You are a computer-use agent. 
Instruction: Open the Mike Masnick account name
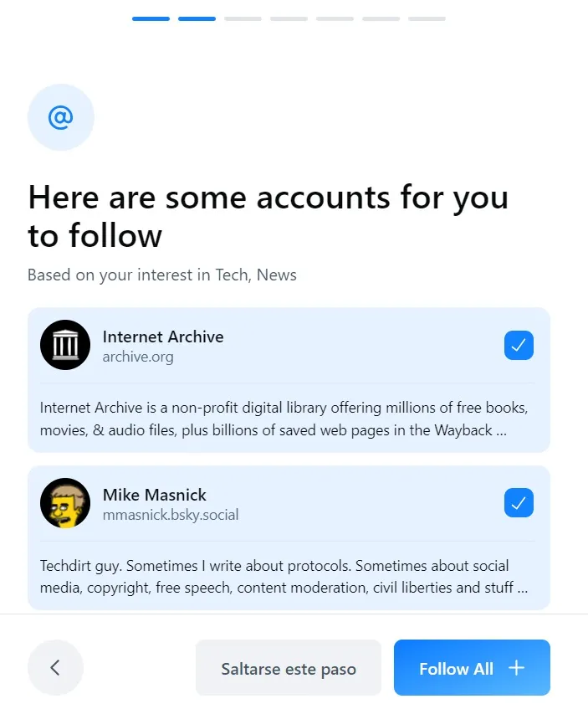(x=155, y=495)
